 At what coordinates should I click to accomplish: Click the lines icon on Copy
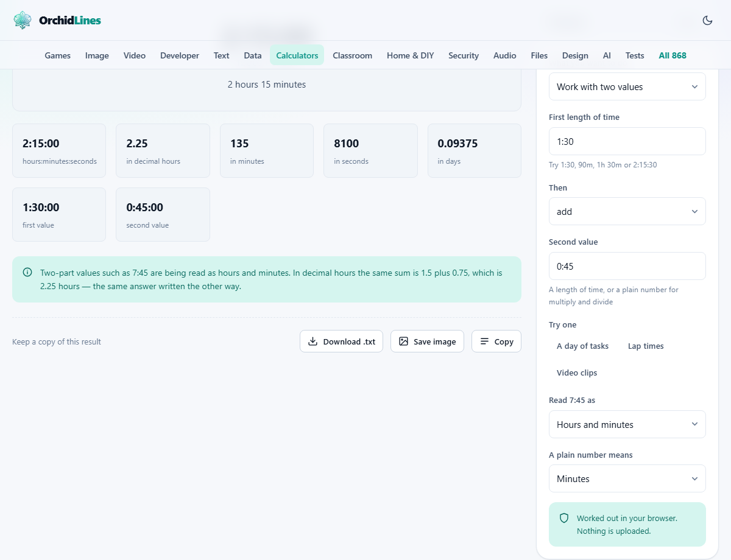tap(484, 341)
